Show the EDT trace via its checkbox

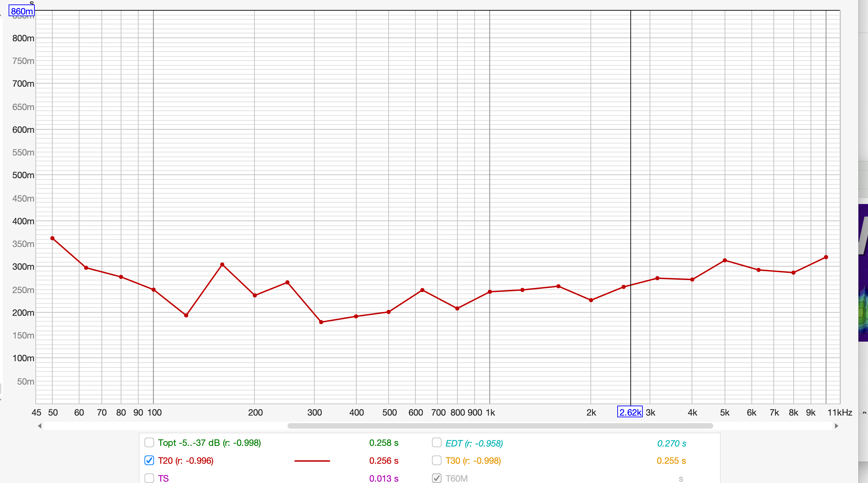tap(436, 442)
